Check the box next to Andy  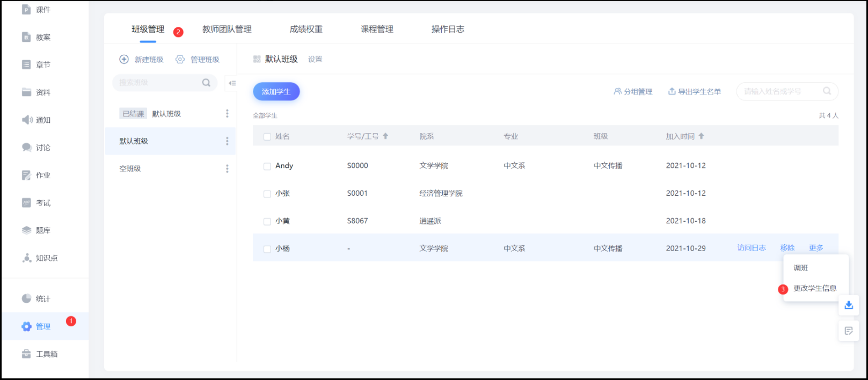267,166
